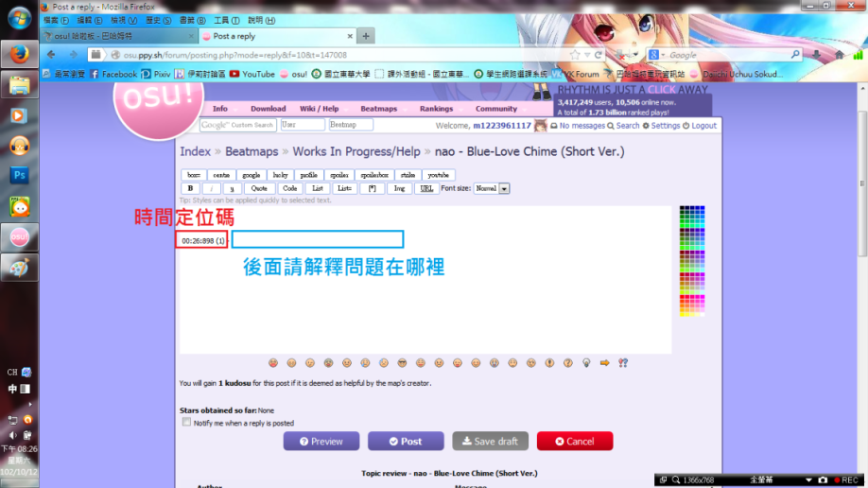Open the osu! Info menu

click(219, 109)
